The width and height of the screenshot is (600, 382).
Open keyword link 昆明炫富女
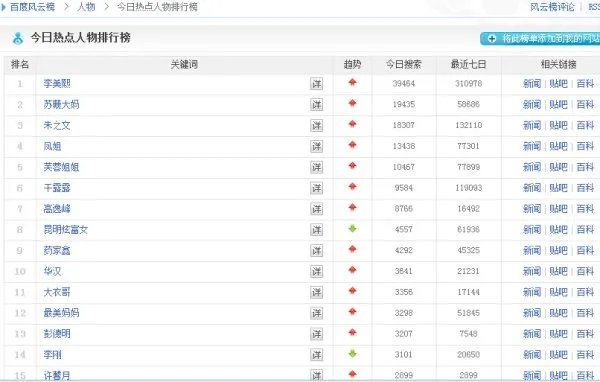click(x=66, y=230)
